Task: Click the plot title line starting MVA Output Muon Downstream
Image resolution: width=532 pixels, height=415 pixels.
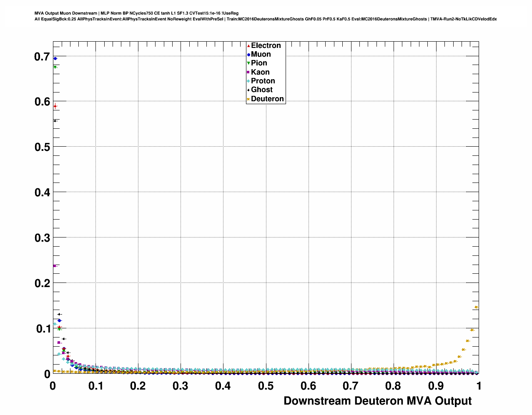Action: 137,13
